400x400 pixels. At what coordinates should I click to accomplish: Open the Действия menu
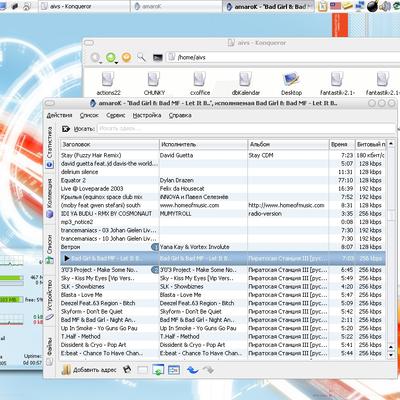coord(59,115)
